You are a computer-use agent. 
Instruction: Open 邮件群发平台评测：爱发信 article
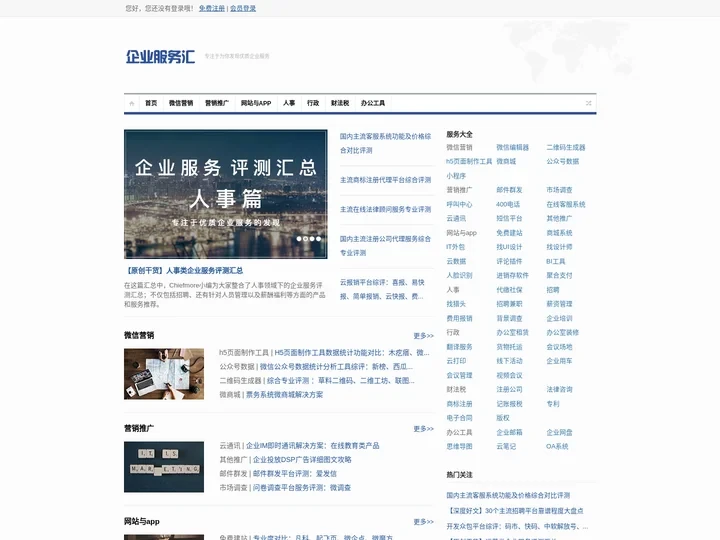point(295,473)
